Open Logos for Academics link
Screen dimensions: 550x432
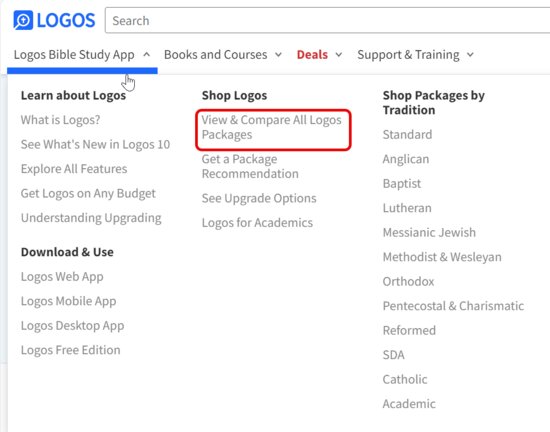[257, 223]
